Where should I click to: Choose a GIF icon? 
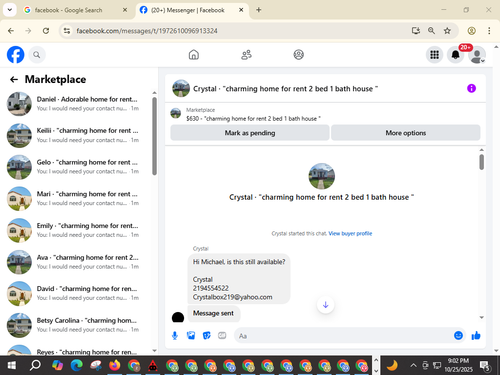pyautogui.click(x=222, y=336)
